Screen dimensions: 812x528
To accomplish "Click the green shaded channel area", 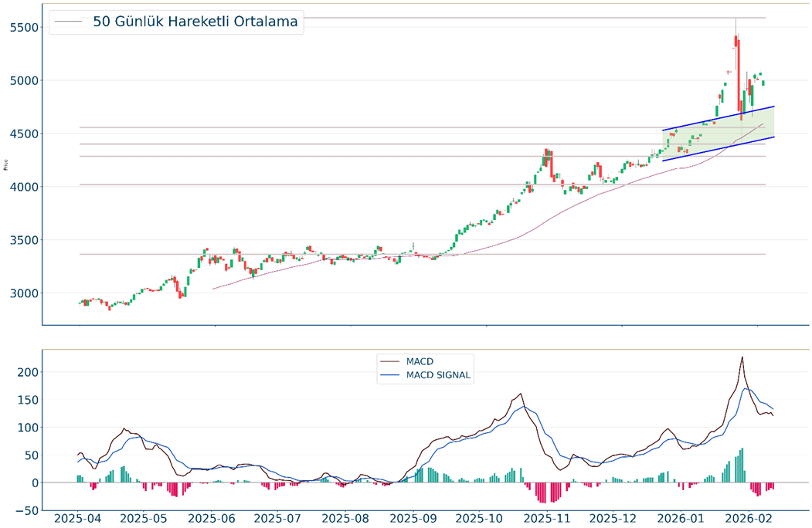I will click(719, 139).
